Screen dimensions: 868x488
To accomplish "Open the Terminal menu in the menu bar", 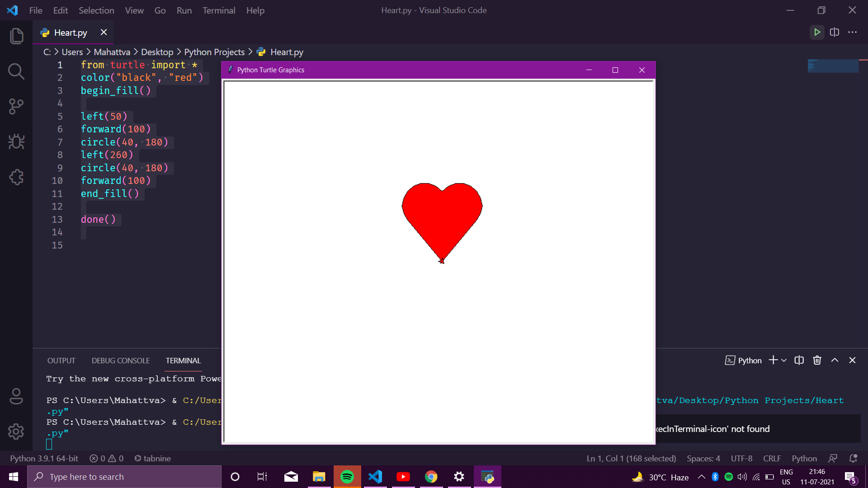I will (x=219, y=10).
